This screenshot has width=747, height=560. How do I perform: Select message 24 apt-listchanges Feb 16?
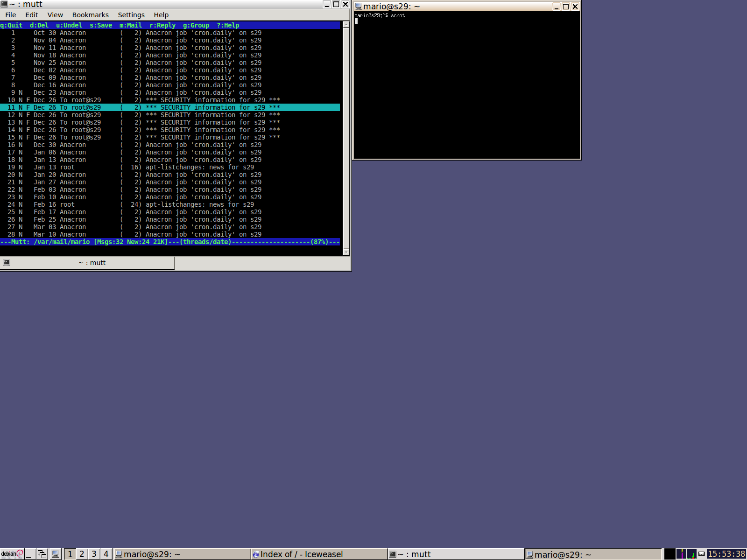click(x=170, y=204)
